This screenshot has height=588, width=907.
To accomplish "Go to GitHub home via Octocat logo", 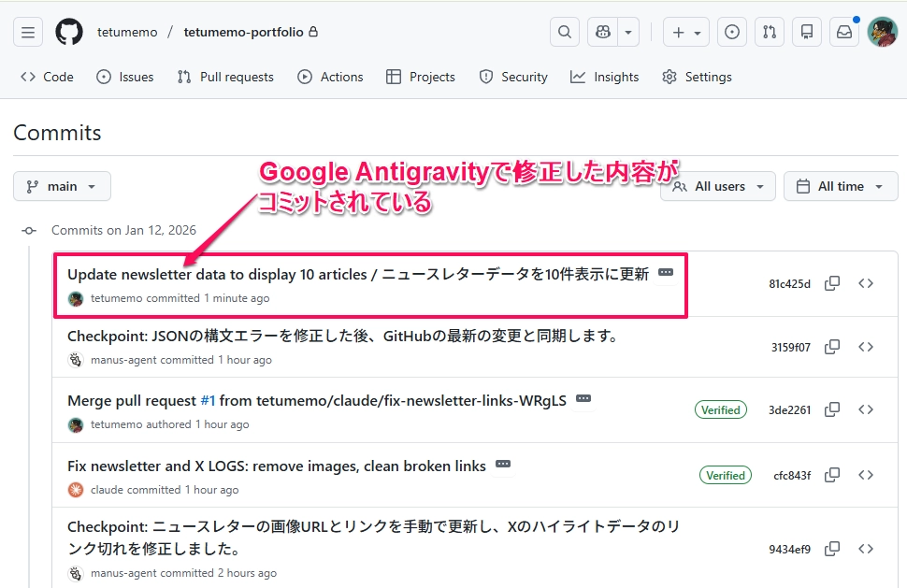I will 69,32.
